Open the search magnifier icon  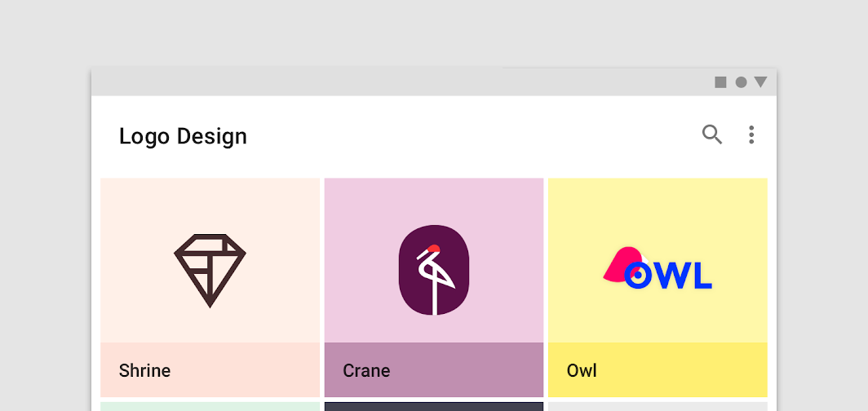(x=712, y=135)
